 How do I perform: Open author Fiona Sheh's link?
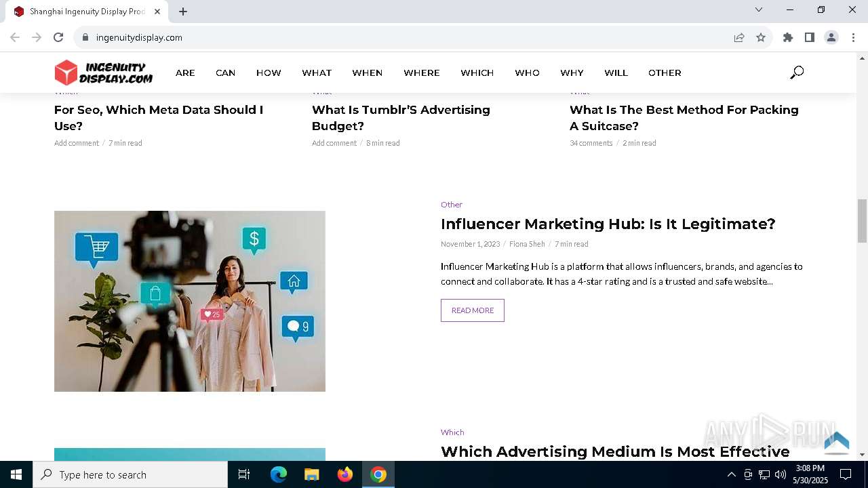(x=527, y=244)
